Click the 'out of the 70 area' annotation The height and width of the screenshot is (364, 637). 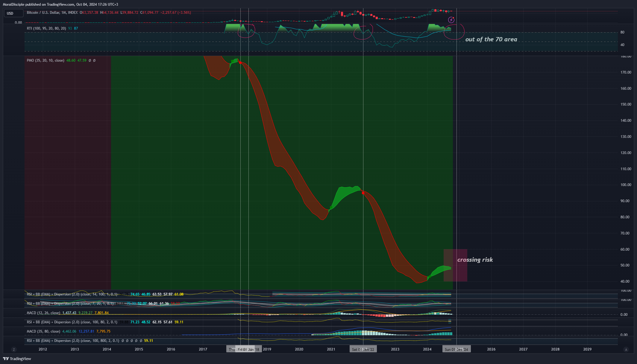pyautogui.click(x=491, y=39)
